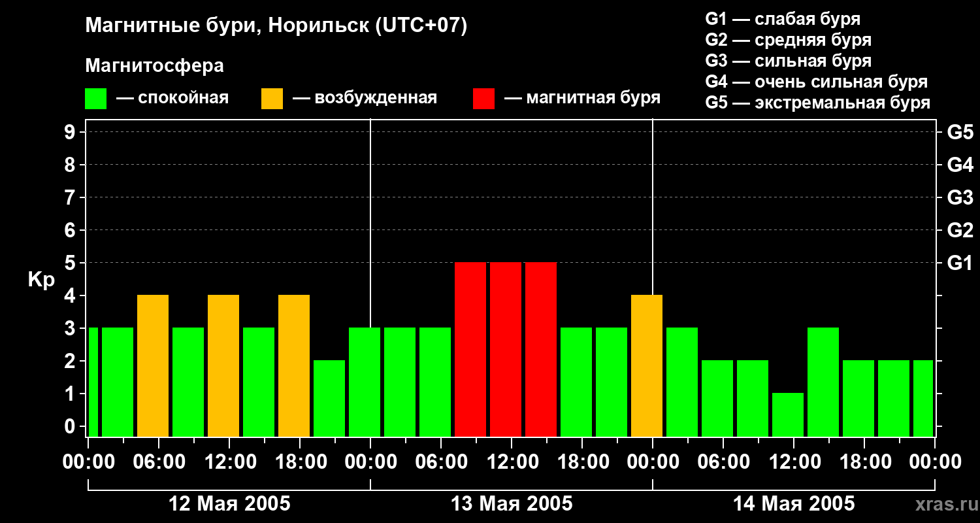Click the 'G3 — сильная буря' legend line
This screenshot has height=523, width=980.
tap(789, 61)
